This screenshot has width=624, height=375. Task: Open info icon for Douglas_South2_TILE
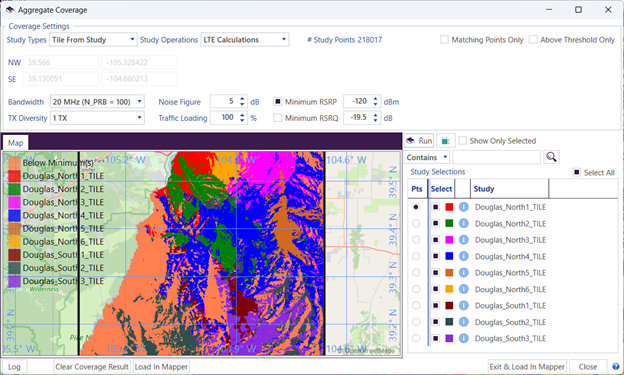point(463,322)
